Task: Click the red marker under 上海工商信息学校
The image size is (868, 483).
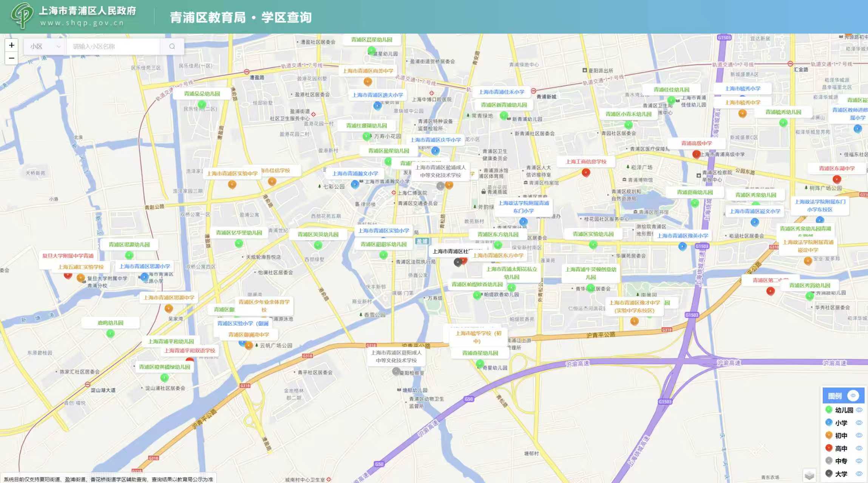Action: click(586, 172)
